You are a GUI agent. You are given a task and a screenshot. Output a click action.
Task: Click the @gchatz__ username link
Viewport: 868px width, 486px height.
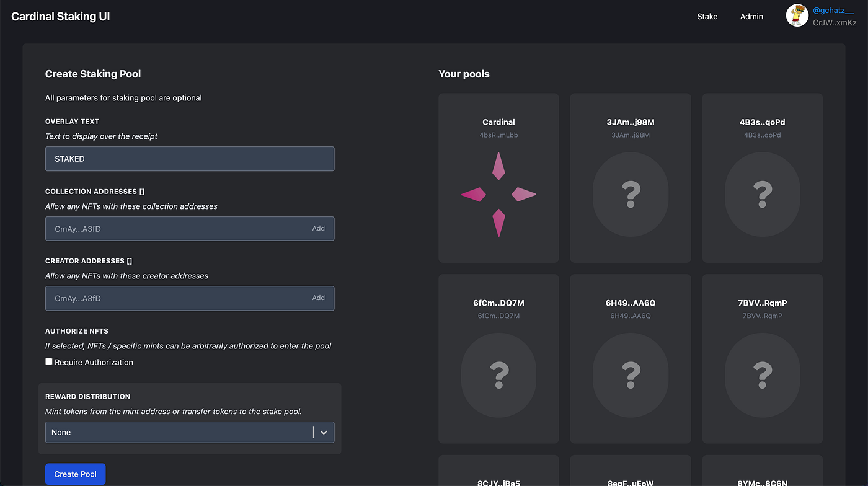click(833, 10)
